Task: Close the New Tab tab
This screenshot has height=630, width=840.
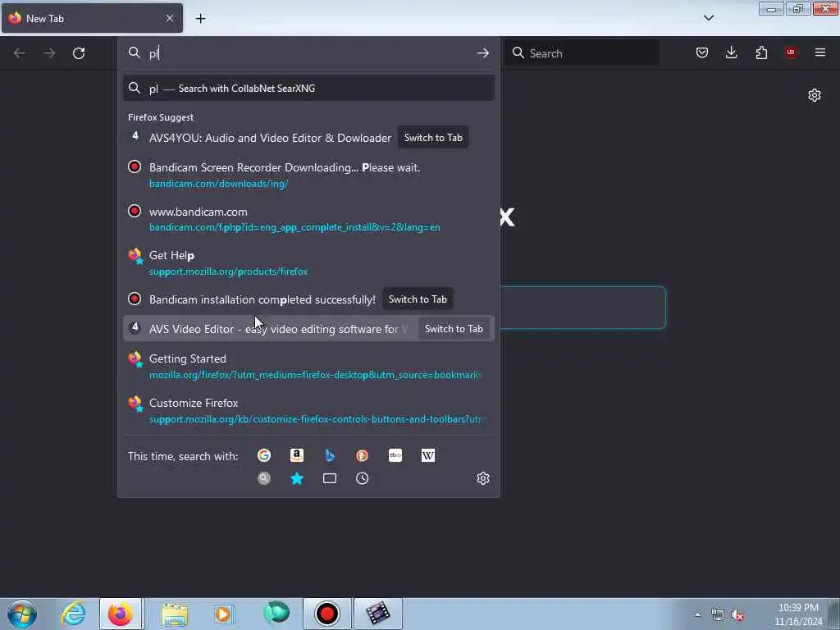Action: tap(170, 18)
